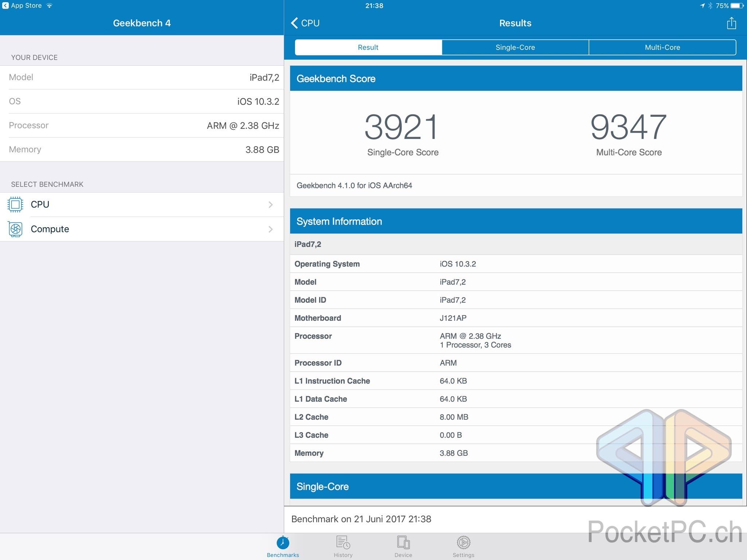Open the History tab icon
Viewport: 747px width, 560px height.
pos(343,542)
